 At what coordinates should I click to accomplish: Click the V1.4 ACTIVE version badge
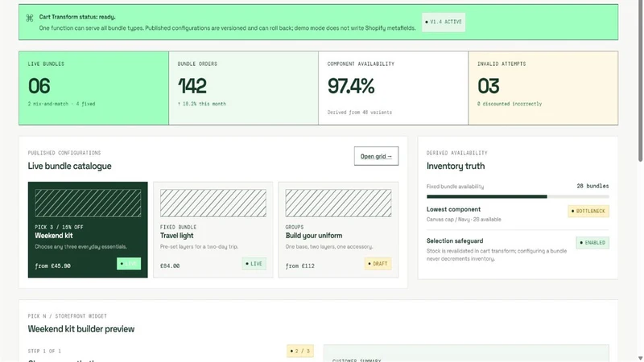444,23
